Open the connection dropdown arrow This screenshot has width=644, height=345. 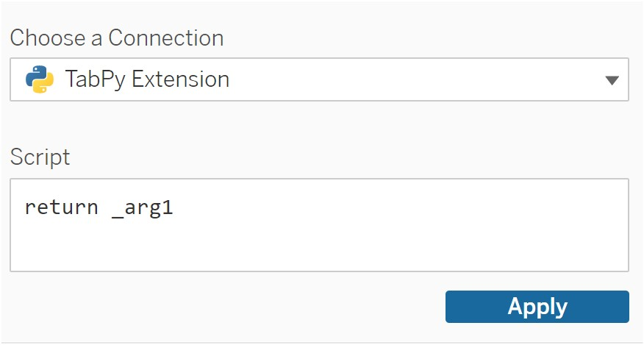[612, 80]
